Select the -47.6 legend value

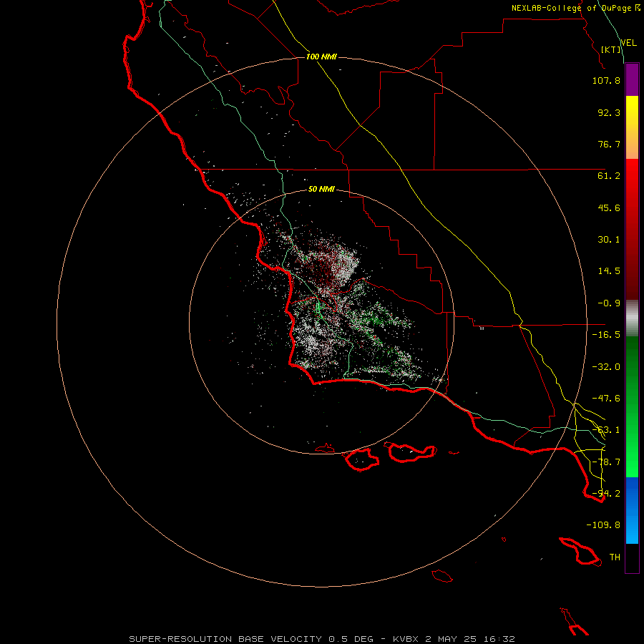[606, 399]
